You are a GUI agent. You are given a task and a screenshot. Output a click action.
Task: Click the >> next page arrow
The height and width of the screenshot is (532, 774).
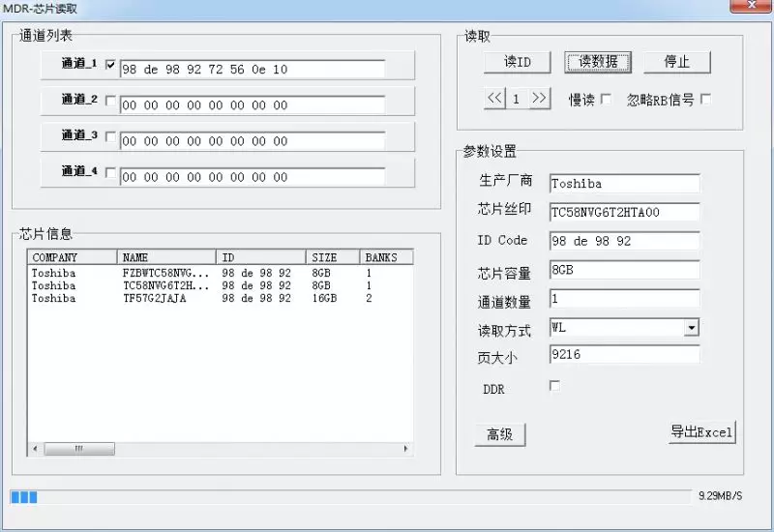pyautogui.click(x=540, y=99)
